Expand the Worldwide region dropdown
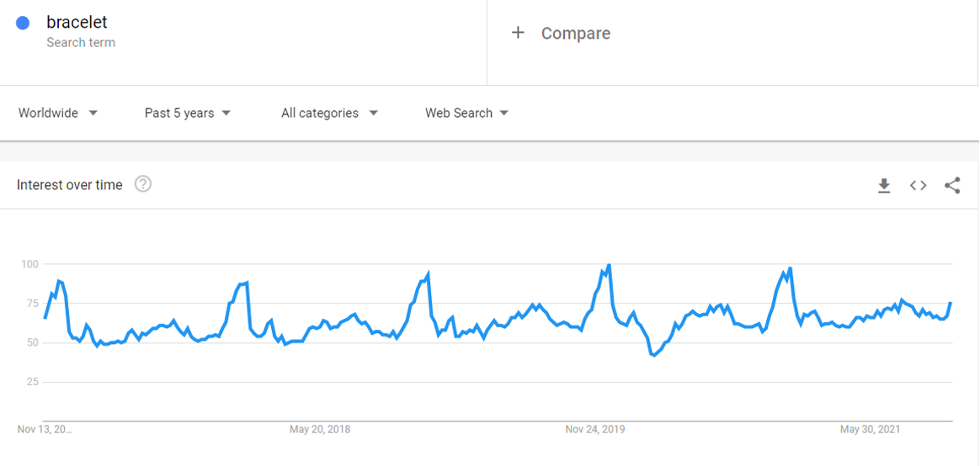 click(58, 113)
